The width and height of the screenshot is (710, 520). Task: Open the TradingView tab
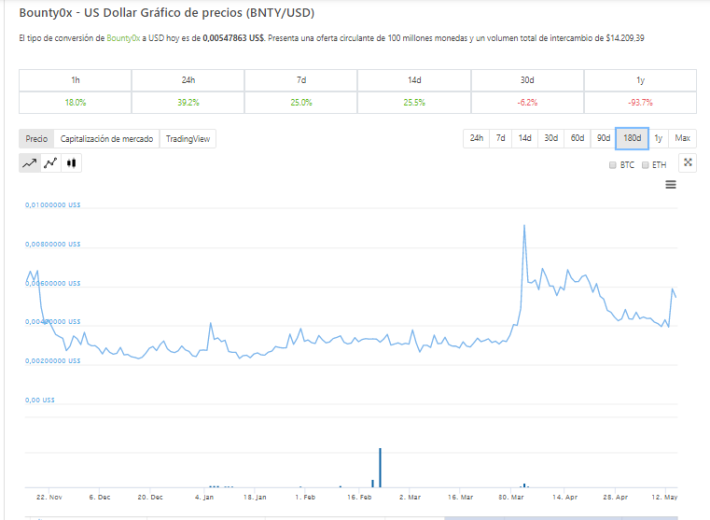(x=188, y=139)
